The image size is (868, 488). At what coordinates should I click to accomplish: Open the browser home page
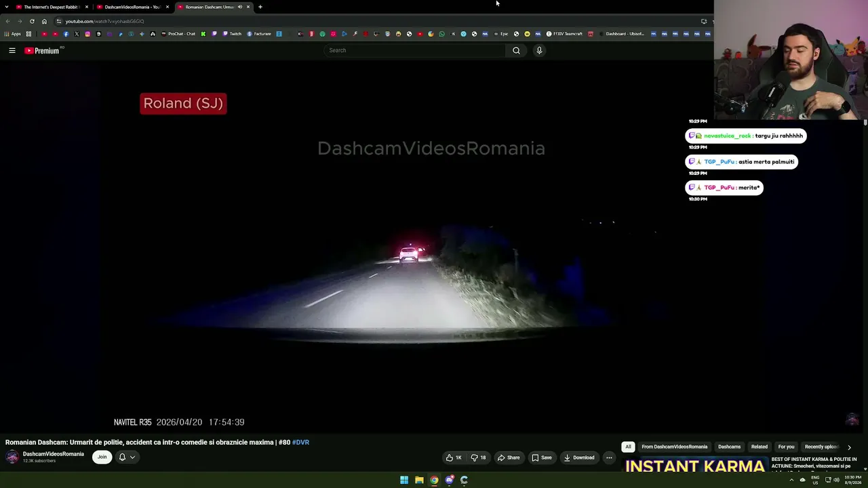click(44, 21)
